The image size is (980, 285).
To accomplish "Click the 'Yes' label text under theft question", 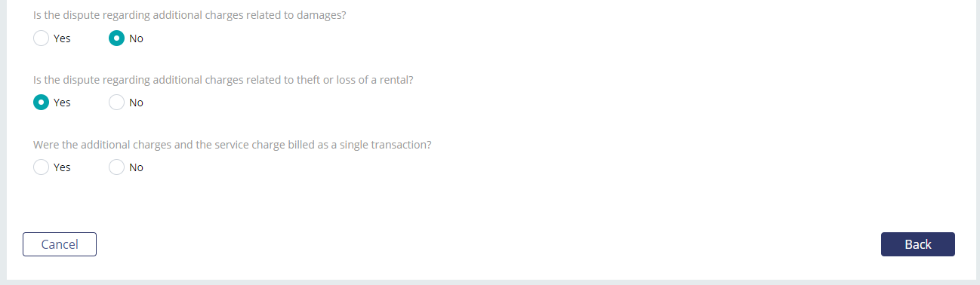I will [x=62, y=103].
